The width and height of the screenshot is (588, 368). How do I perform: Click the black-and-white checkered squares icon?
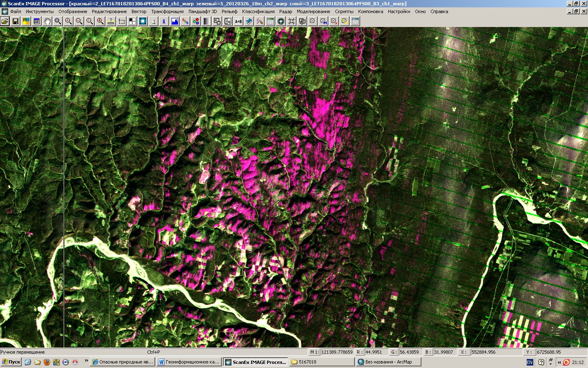pyautogui.click(x=132, y=21)
